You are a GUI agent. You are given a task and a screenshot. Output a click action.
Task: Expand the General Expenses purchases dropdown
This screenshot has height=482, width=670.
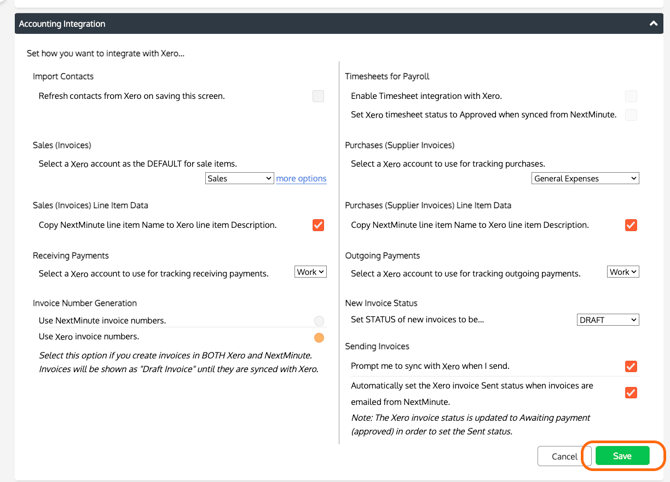click(x=585, y=178)
